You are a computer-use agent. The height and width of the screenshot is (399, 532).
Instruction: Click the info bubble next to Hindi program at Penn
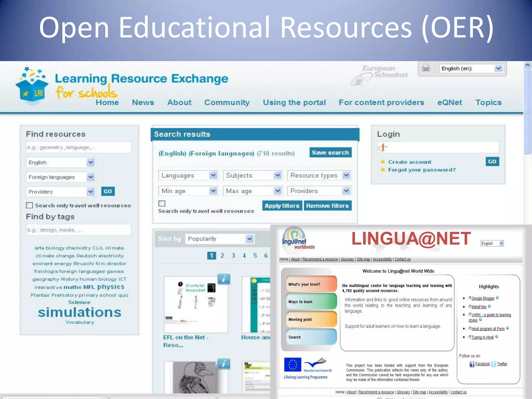tap(508, 328)
